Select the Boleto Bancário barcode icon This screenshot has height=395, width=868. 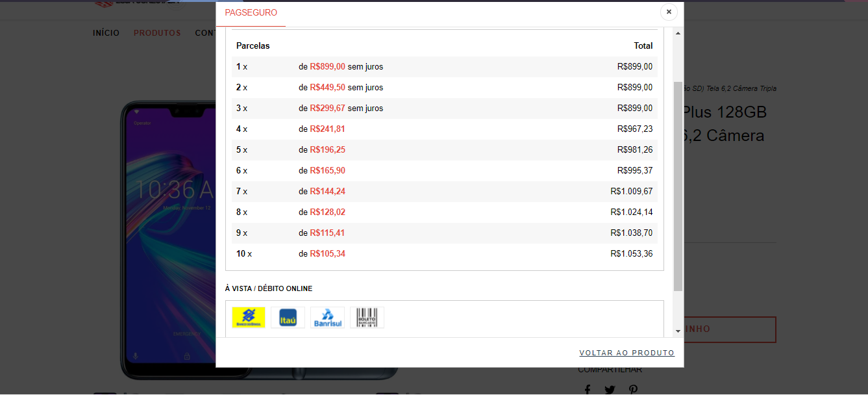(367, 317)
